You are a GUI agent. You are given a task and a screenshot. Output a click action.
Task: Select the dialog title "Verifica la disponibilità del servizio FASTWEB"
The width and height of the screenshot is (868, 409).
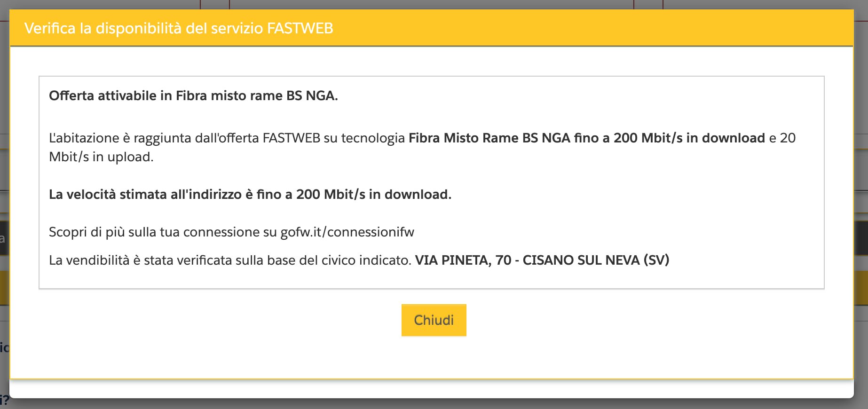[x=179, y=29]
